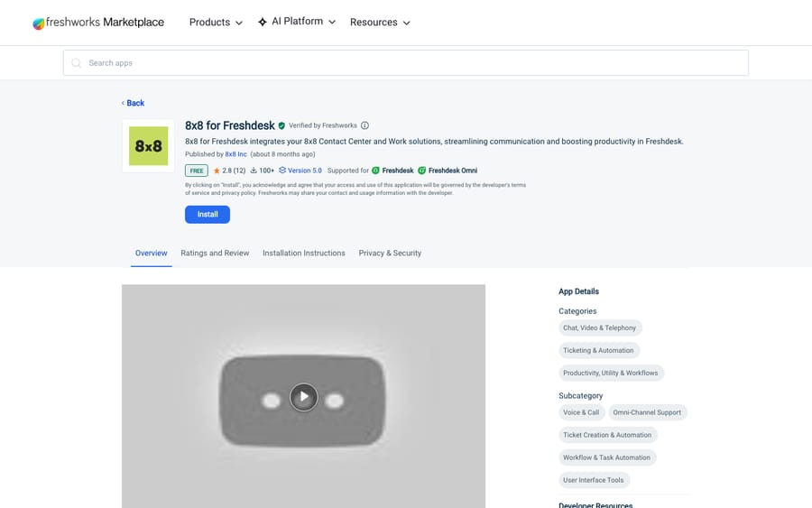Select Ticket Creation & Automation subcategory
812x508 pixels.
607,435
